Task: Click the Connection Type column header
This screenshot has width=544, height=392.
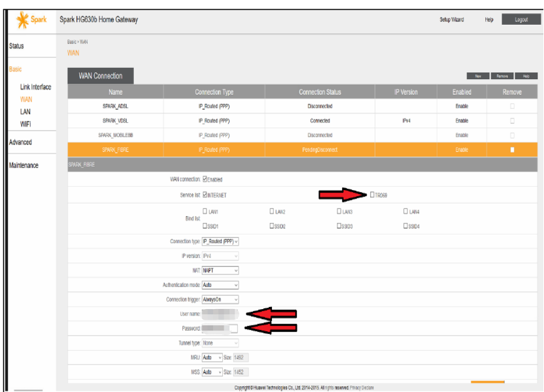Action: pyautogui.click(x=214, y=92)
